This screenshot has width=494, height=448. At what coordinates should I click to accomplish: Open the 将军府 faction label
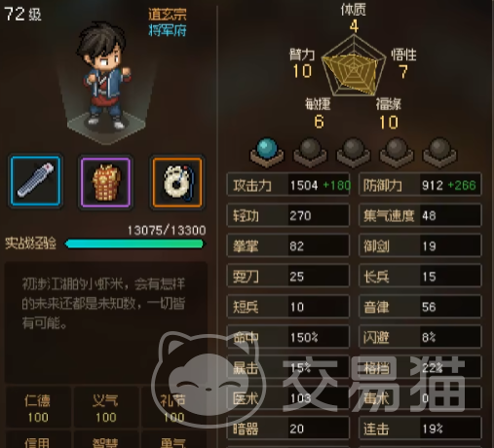168,30
